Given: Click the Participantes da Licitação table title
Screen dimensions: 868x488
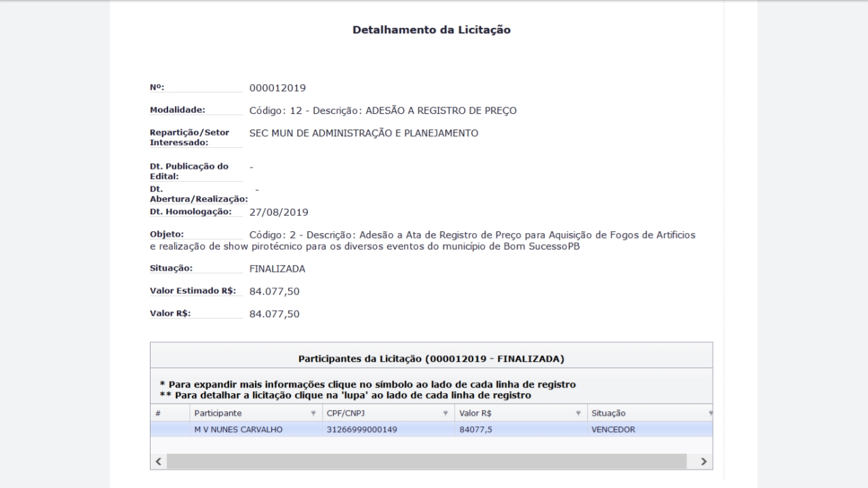Looking at the screenshot, I should (431, 358).
